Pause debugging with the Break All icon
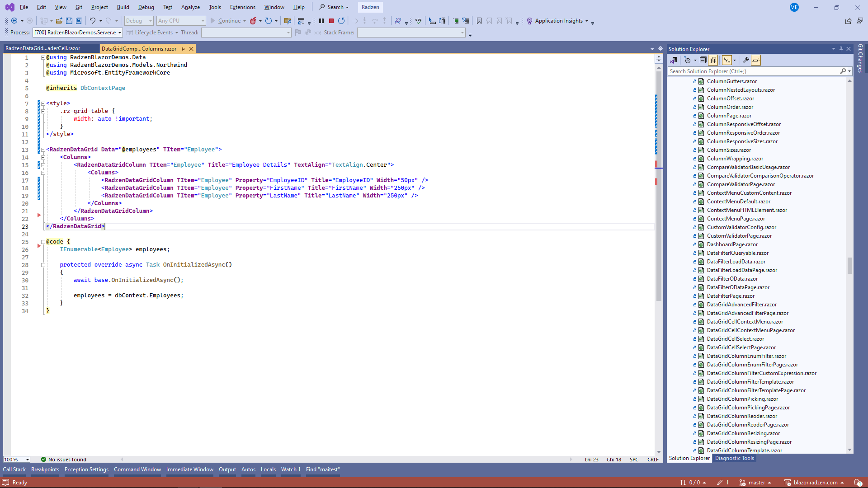Viewport: 868px width, 488px height. tap(321, 21)
